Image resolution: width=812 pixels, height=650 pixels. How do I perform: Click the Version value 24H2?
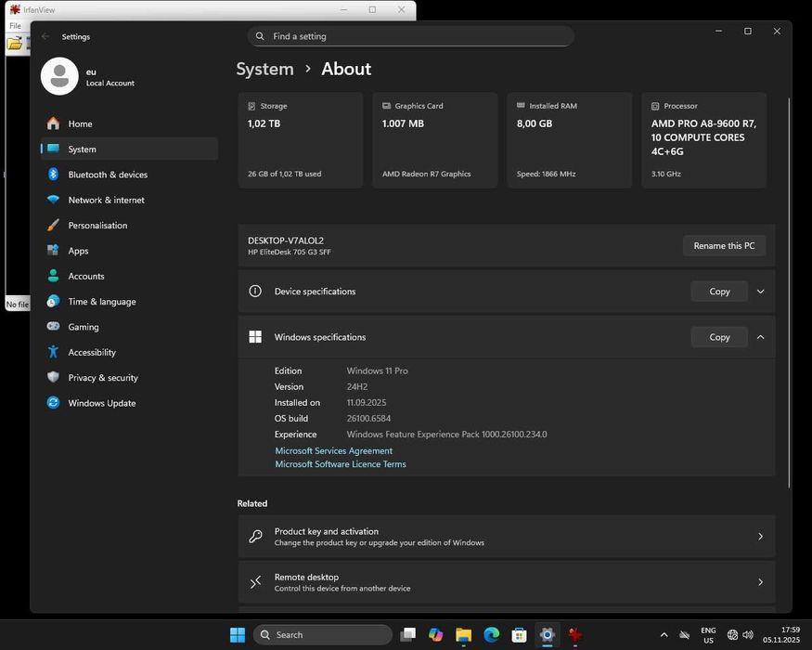[x=357, y=386]
